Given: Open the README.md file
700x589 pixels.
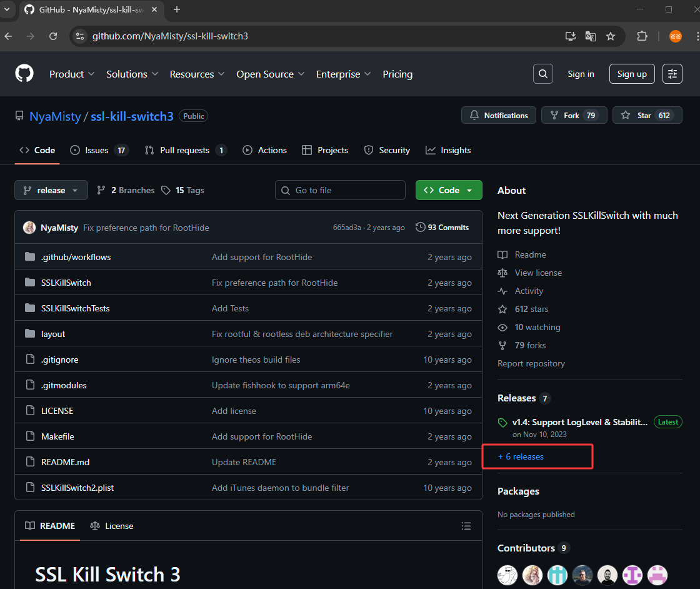Looking at the screenshot, I should point(65,462).
